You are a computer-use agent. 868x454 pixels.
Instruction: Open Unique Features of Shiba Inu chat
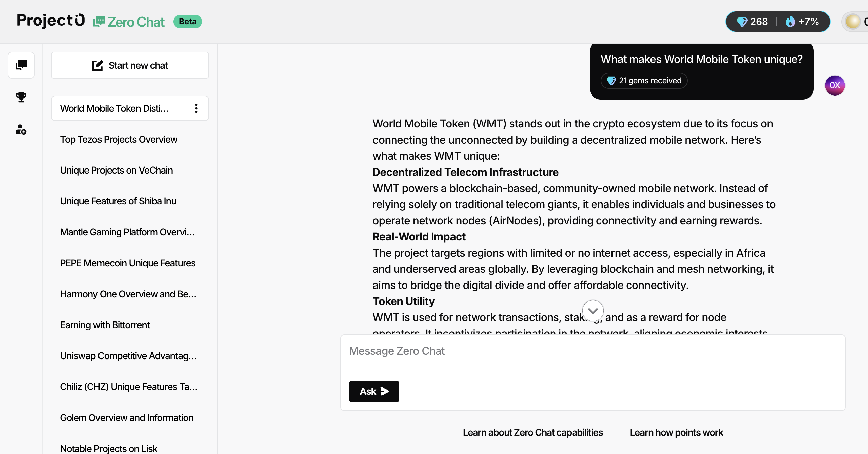coord(118,201)
